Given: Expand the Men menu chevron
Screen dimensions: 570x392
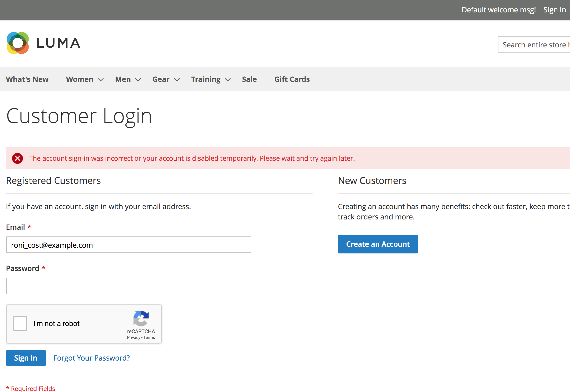Looking at the screenshot, I should 138,80.
